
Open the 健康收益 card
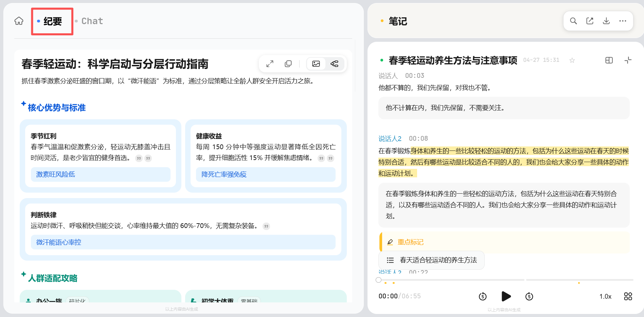(x=266, y=156)
